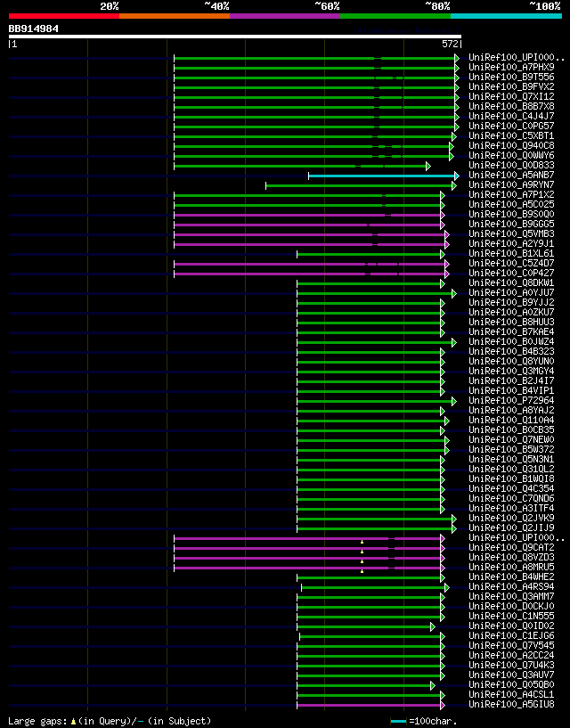This screenshot has width=570, height=728.
Task: Click the query end position label 572
Action: 450,44
